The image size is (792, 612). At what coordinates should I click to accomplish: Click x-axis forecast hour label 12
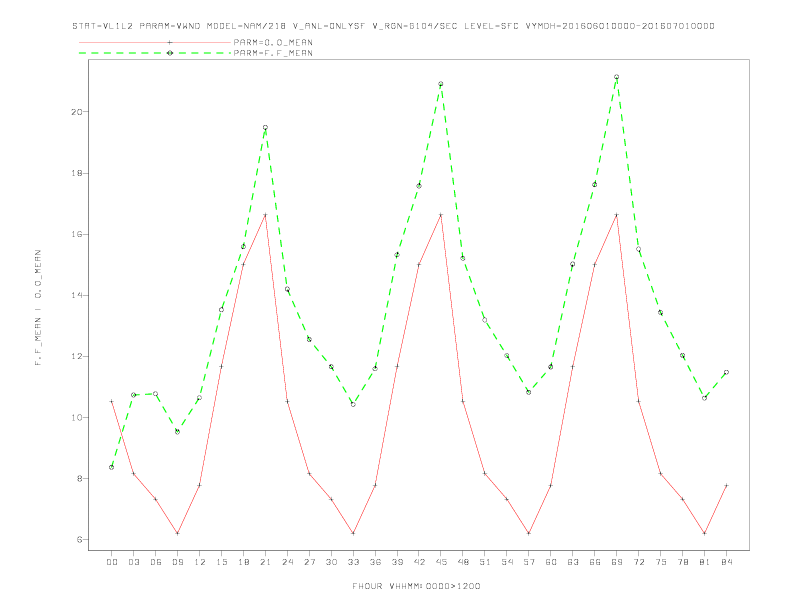click(x=200, y=562)
